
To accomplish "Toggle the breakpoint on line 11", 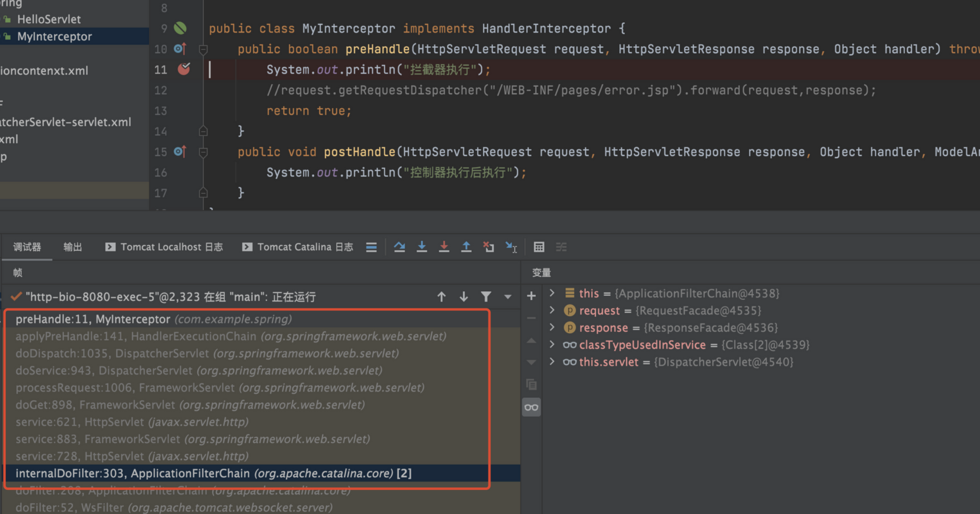I will [x=183, y=70].
